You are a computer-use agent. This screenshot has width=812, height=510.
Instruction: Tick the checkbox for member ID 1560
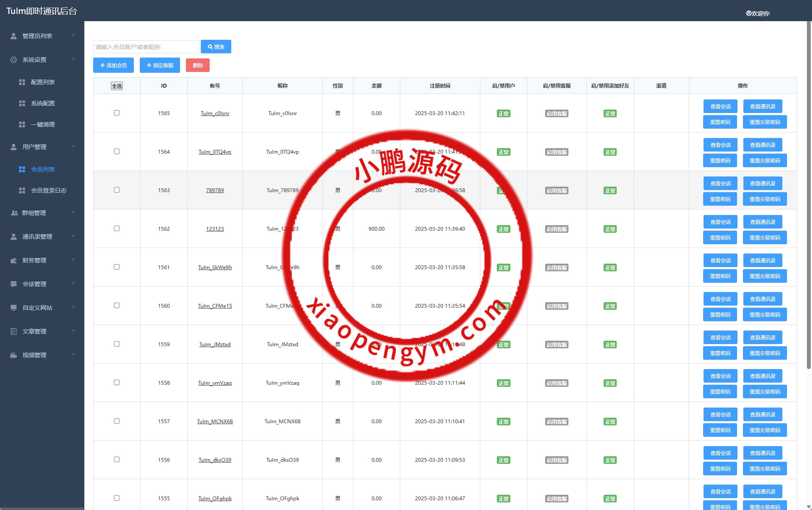tap(116, 306)
